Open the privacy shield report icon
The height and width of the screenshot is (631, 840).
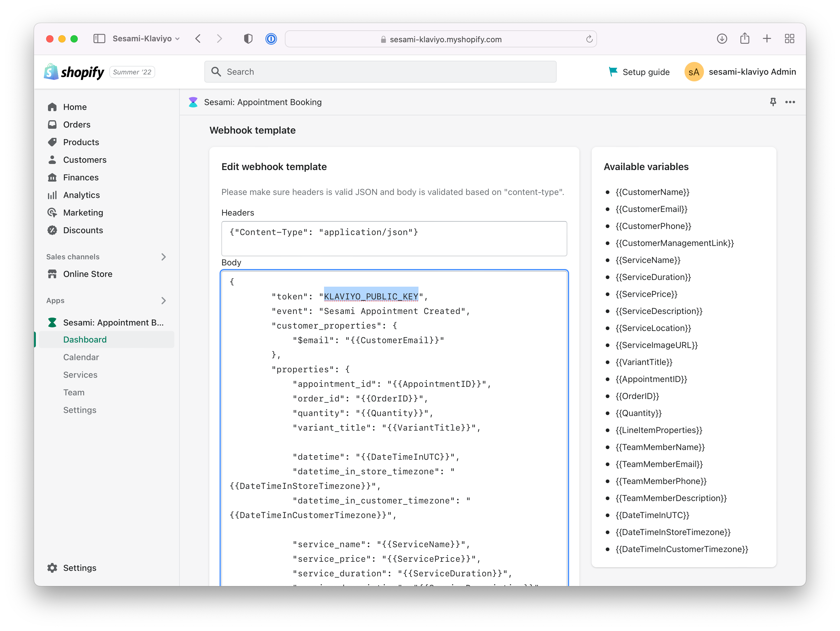248,39
